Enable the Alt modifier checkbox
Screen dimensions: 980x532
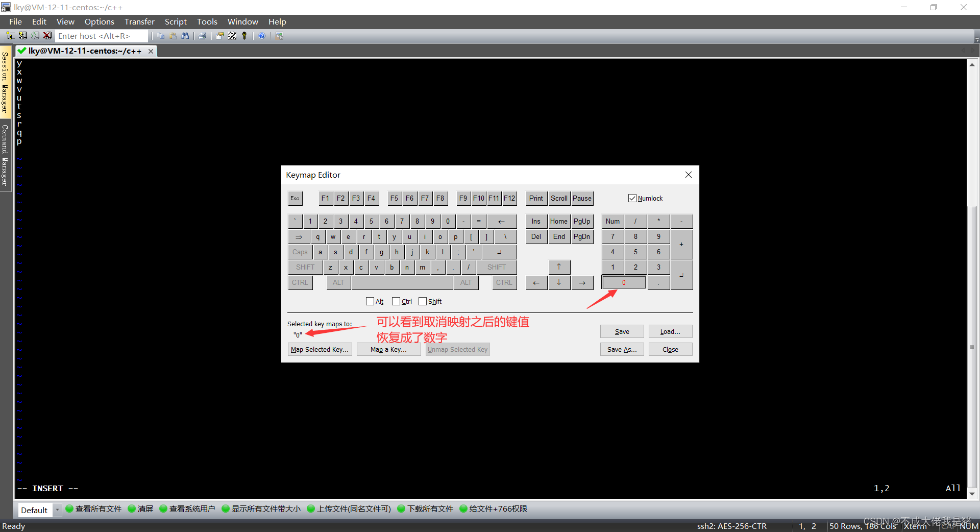coord(375,301)
